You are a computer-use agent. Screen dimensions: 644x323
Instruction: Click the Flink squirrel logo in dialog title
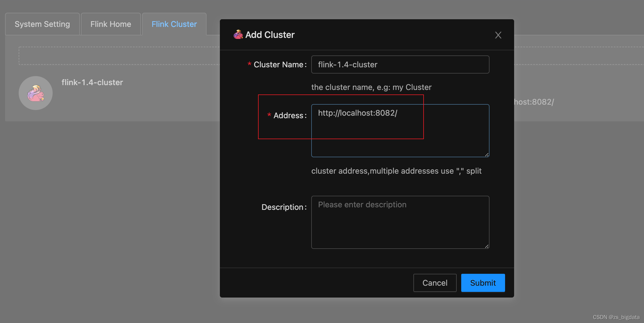pos(238,35)
